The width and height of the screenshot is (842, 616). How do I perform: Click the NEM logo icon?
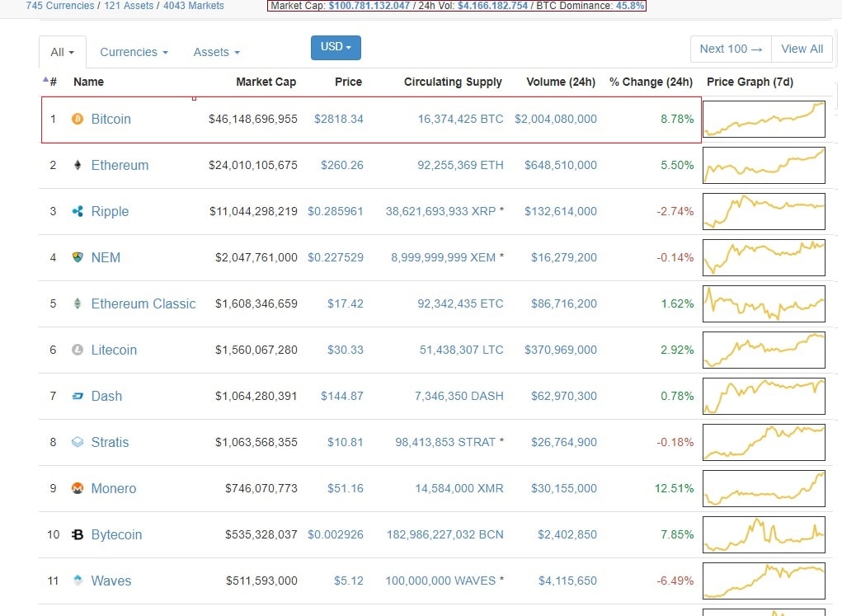click(78, 257)
